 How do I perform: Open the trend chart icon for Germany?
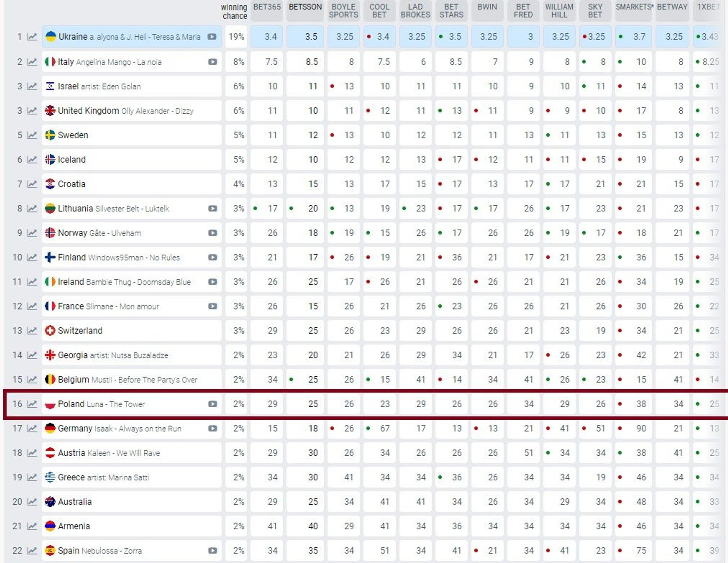(32, 428)
